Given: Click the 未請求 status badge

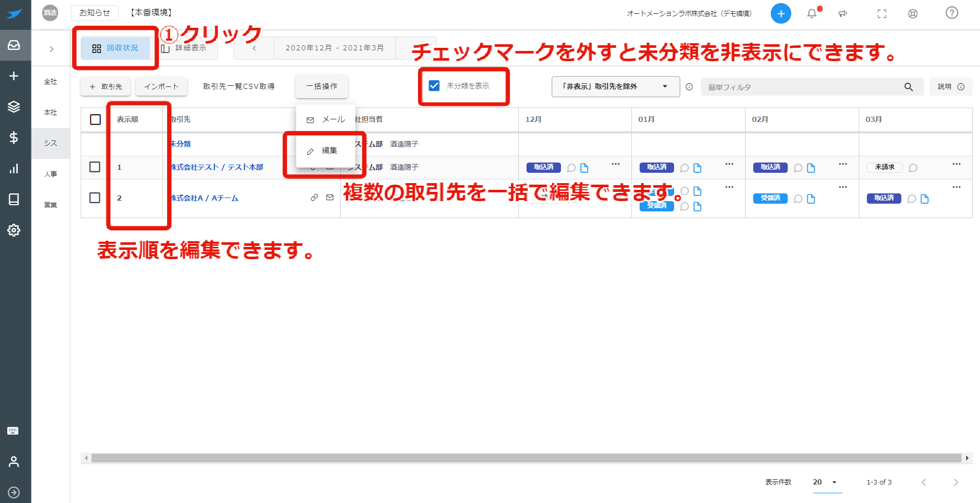Looking at the screenshot, I should click(884, 167).
